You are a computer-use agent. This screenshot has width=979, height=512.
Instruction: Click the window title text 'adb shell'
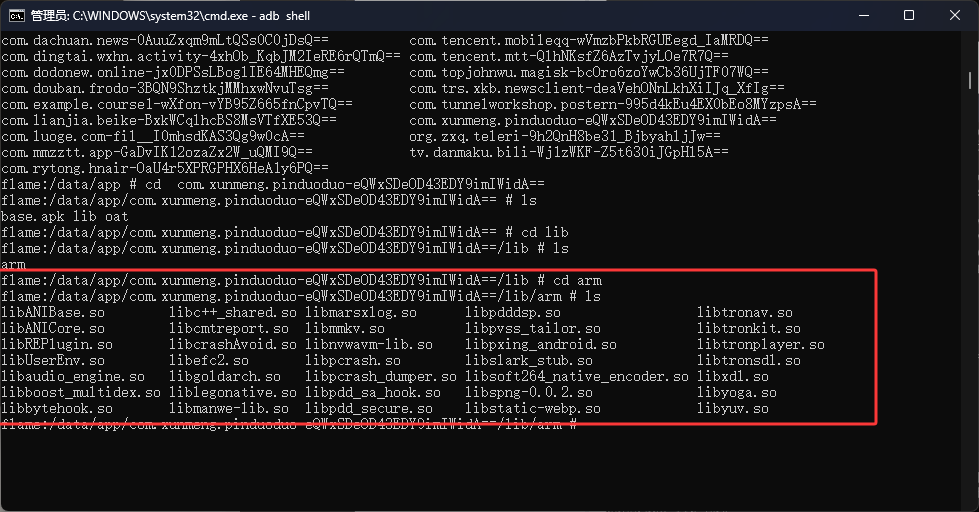click(285, 16)
